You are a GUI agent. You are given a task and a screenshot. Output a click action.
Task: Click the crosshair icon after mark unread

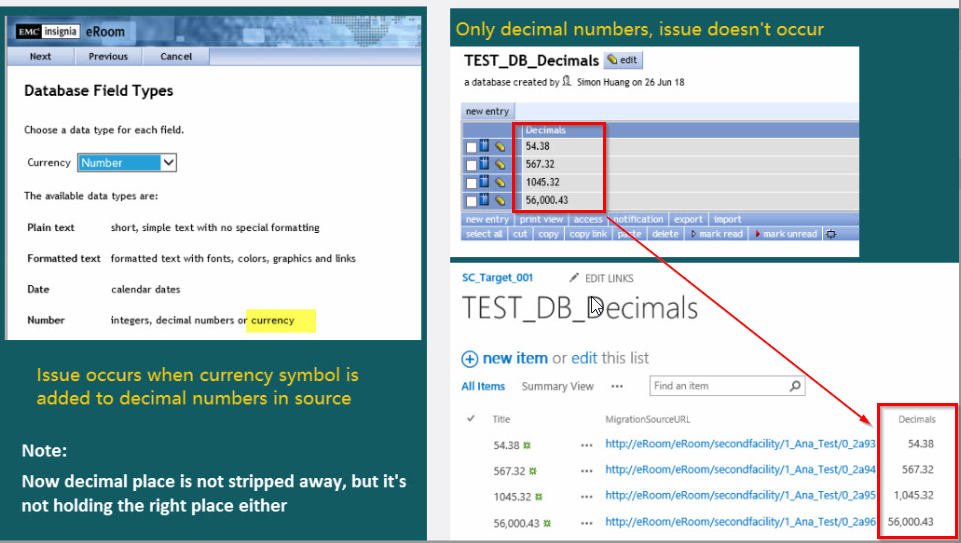tap(830, 234)
